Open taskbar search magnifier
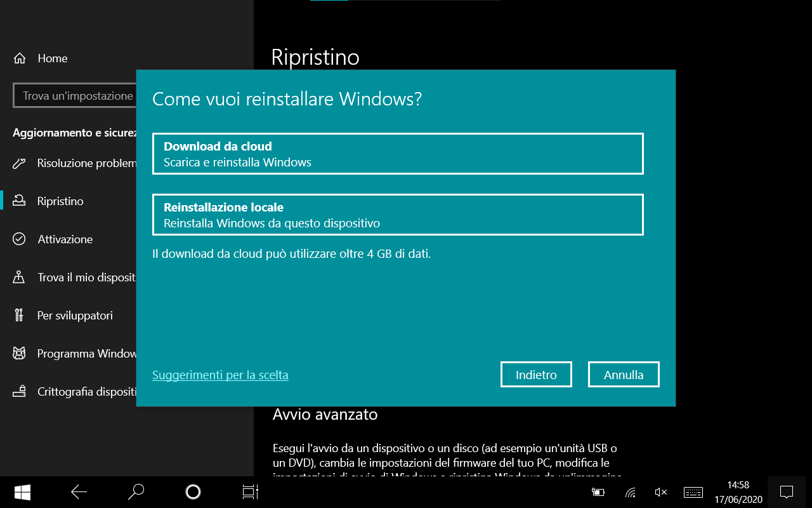 click(136, 492)
